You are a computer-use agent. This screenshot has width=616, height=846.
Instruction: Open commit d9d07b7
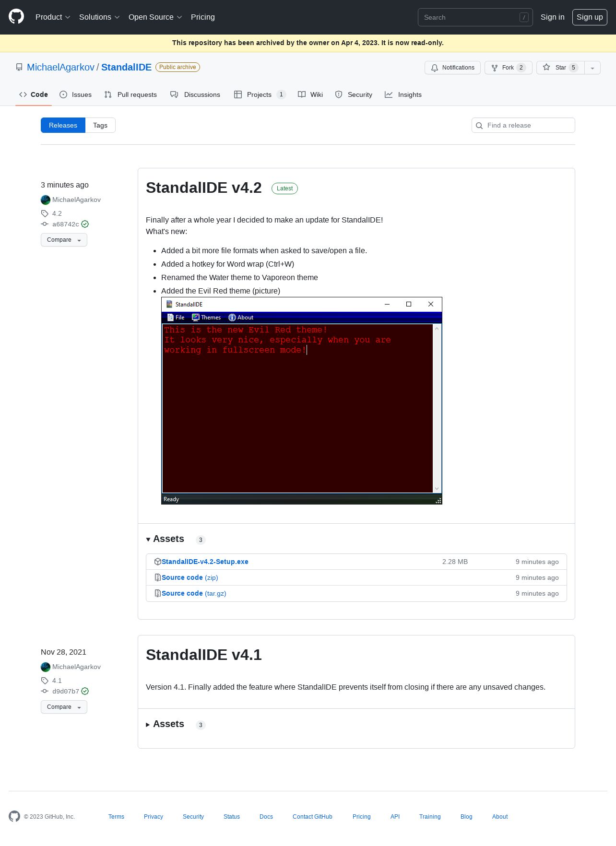coord(66,691)
